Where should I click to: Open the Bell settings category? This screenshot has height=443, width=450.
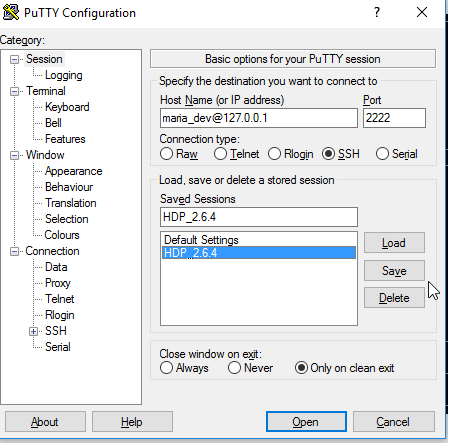tap(53, 123)
